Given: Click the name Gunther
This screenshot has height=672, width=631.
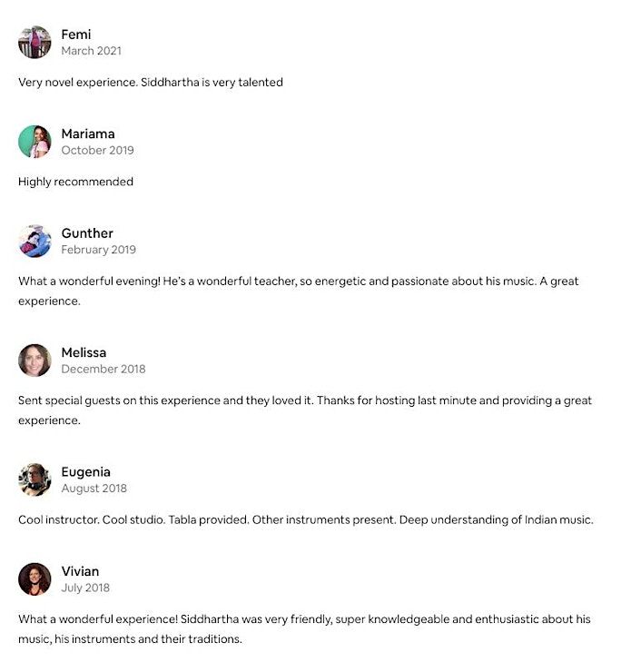Looking at the screenshot, I should (x=87, y=233).
